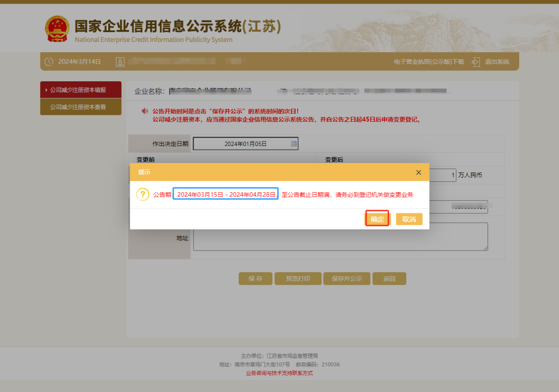Select 公司减少注册资本填报 menu item

81,90
